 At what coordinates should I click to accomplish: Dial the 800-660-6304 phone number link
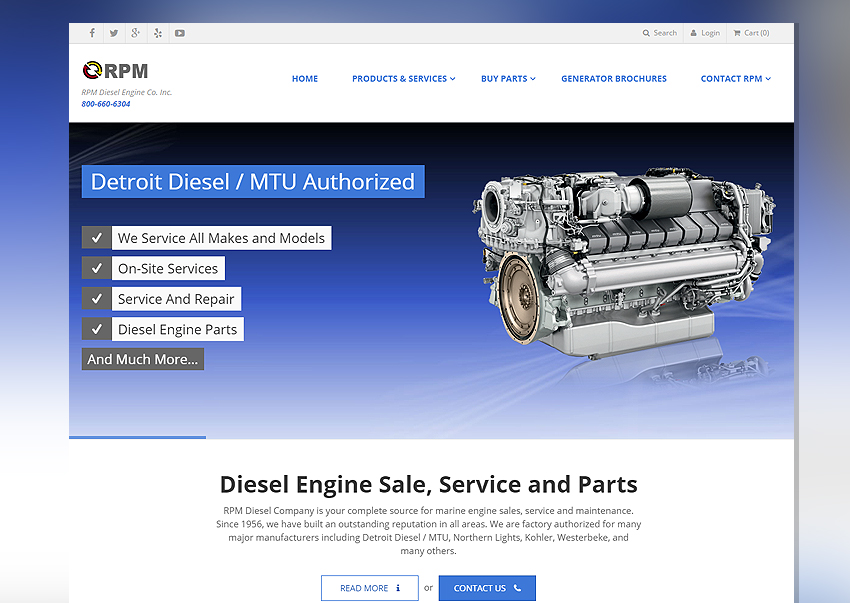pos(105,103)
